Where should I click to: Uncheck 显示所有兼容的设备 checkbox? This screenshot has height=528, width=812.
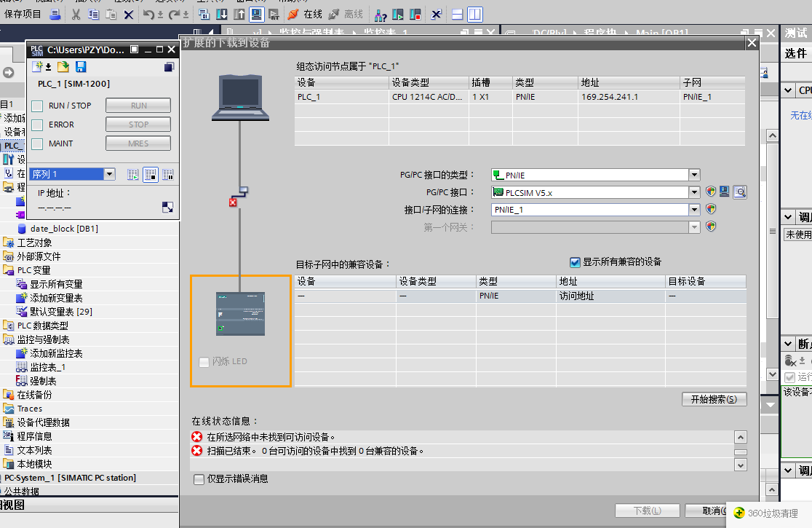click(575, 262)
